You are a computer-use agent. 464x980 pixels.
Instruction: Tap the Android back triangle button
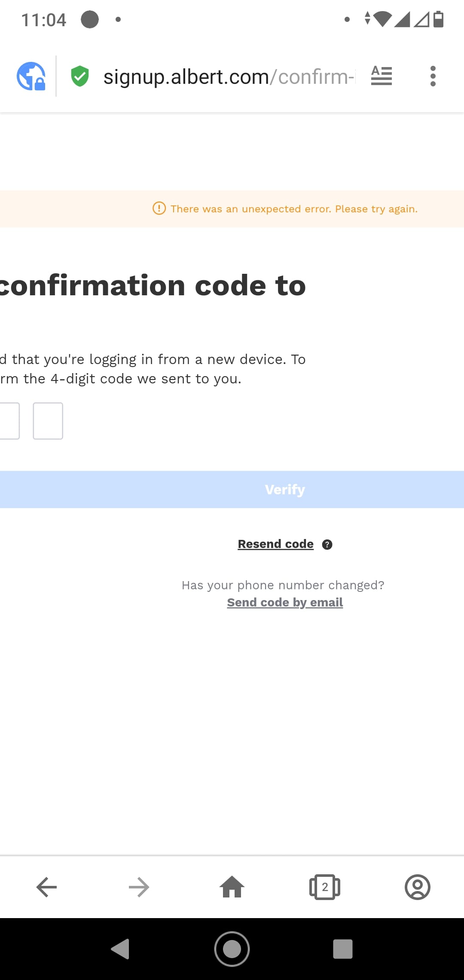pos(120,949)
